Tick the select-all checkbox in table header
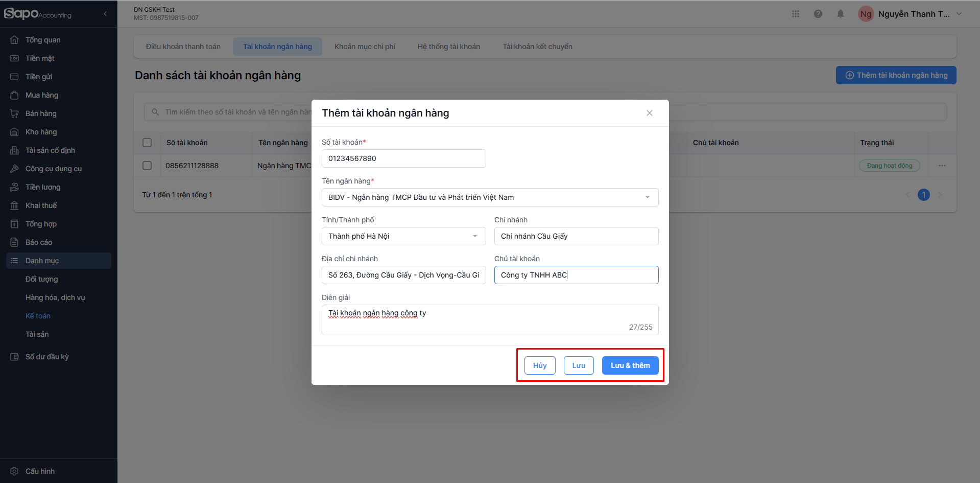 click(147, 143)
